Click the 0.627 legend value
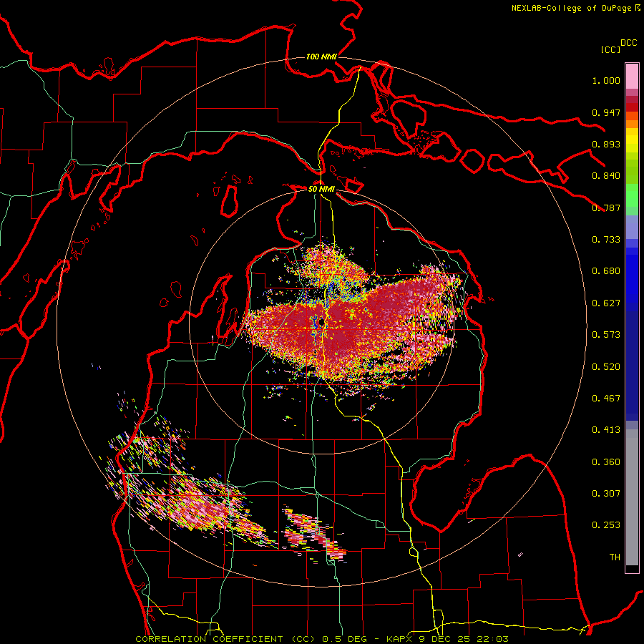 click(606, 303)
